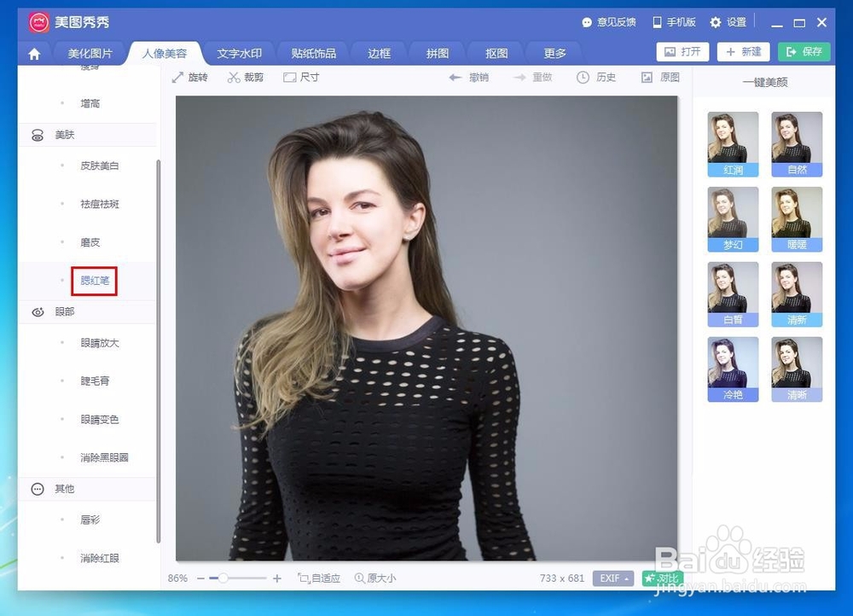
Task: Select 消除红眼 in the sidebar
Action: point(100,558)
